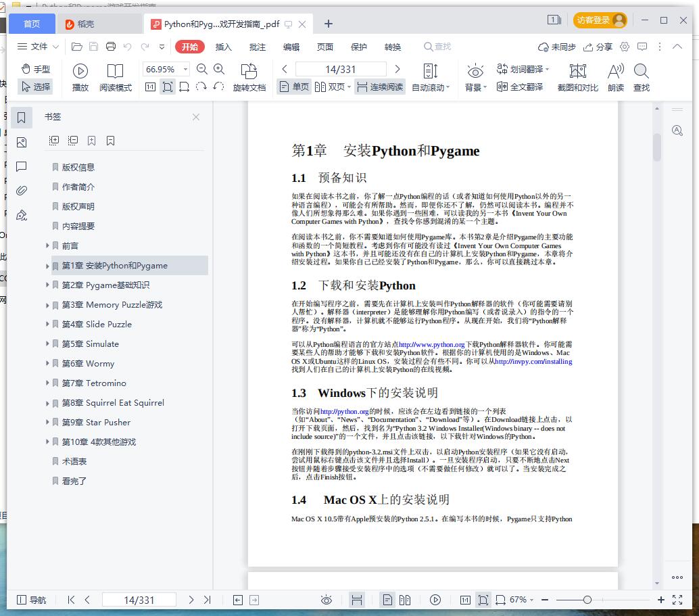Click the status bar page number field
The height and width of the screenshot is (616, 699).
(139, 600)
